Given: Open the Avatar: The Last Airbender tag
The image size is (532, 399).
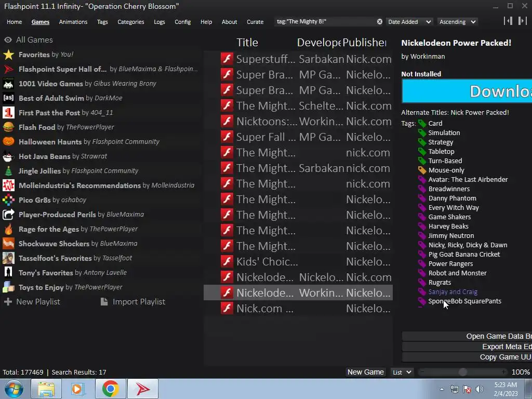Looking at the screenshot, I should 468,179.
